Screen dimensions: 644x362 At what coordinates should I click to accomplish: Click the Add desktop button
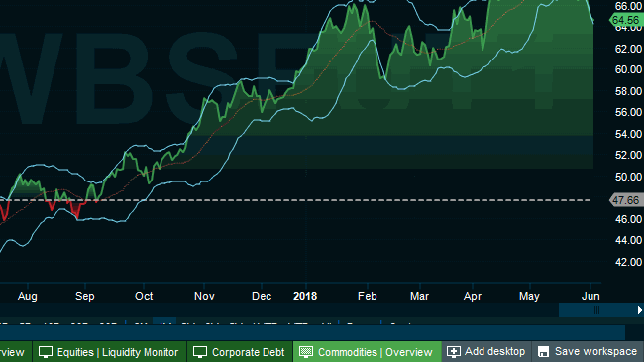click(x=486, y=352)
